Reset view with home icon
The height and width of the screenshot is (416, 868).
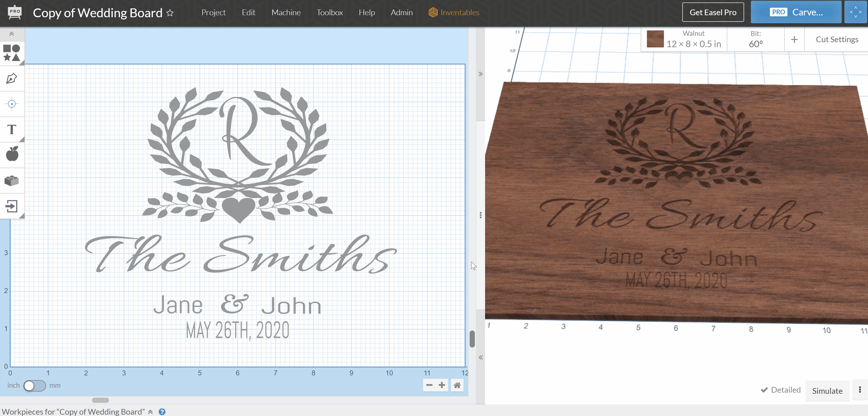click(x=457, y=385)
